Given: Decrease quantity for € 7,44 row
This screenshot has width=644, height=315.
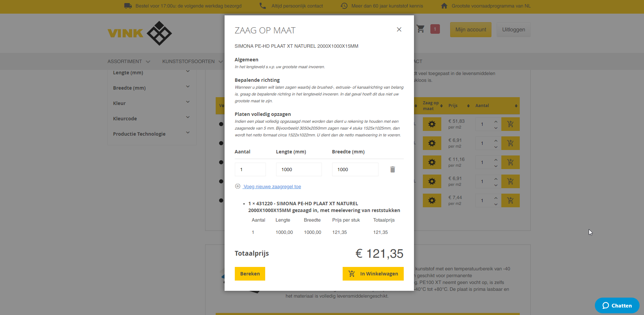Looking at the screenshot, I should coord(496,204).
